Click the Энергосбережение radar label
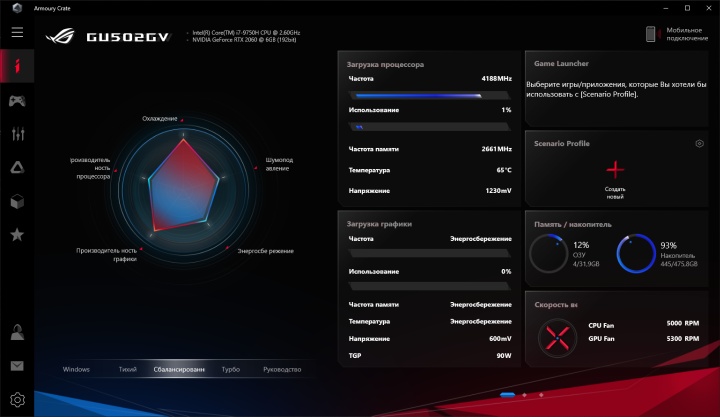The image size is (720, 417). coord(265,251)
